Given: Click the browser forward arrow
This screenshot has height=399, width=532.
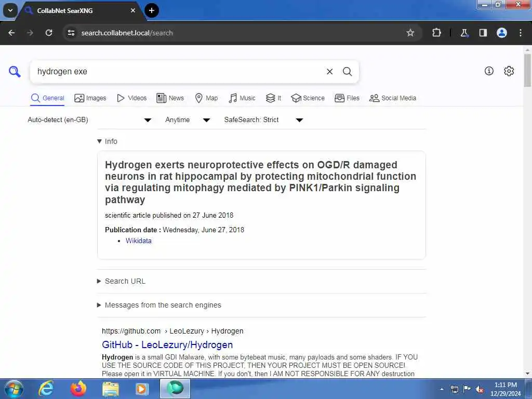Looking at the screenshot, I should 30,33.
